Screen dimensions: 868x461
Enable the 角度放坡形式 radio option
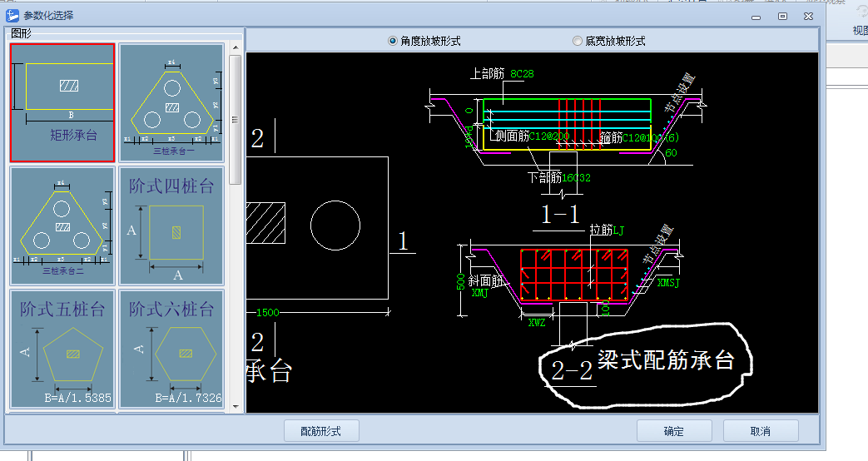[424, 41]
